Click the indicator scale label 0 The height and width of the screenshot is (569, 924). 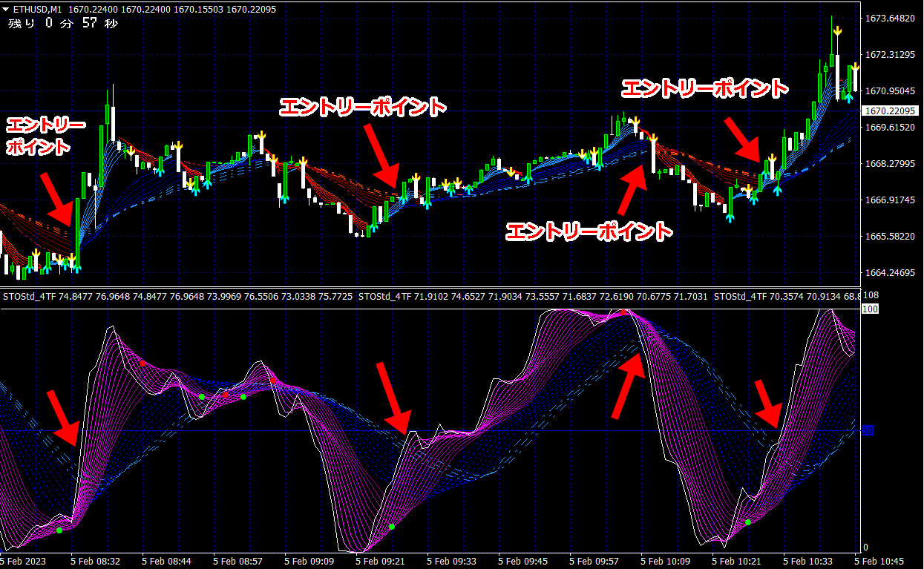866,547
